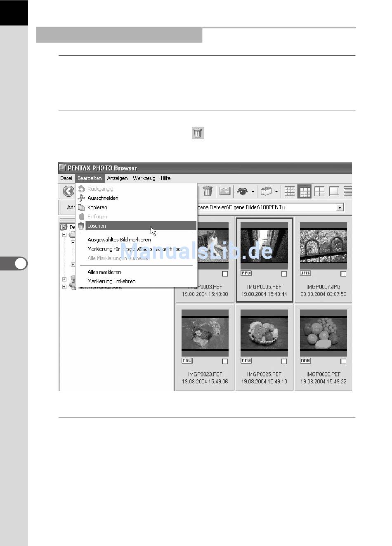Expand the Netzwerkumgebung tree node
This screenshot has width=392, height=546.
point(64,287)
